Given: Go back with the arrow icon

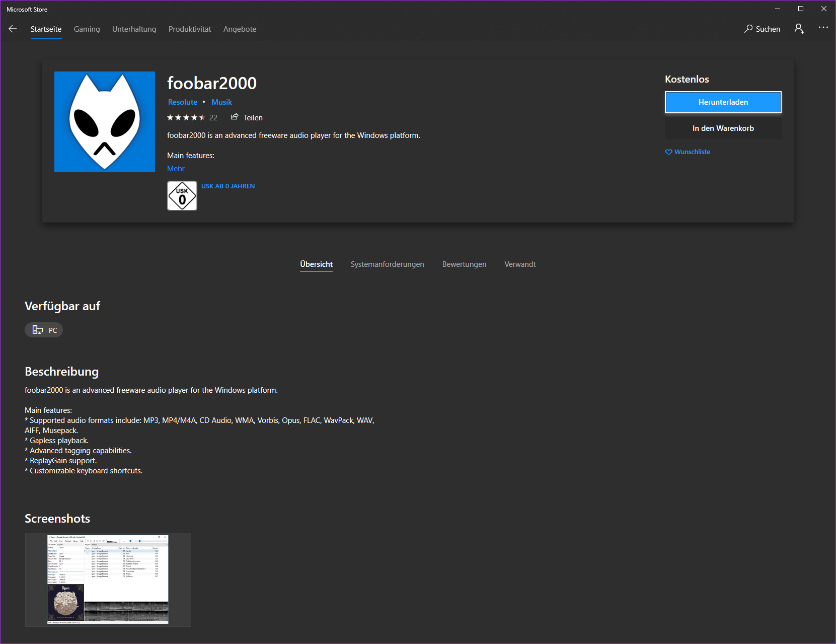Looking at the screenshot, I should click(13, 29).
